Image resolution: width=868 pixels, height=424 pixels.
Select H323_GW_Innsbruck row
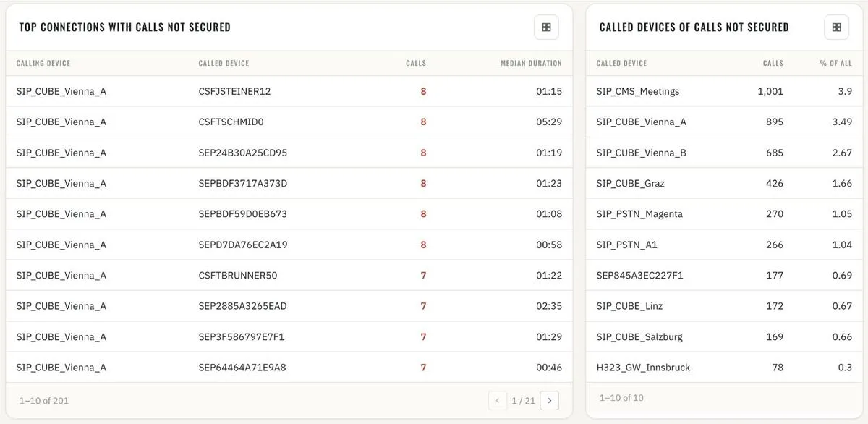(724, 368)
